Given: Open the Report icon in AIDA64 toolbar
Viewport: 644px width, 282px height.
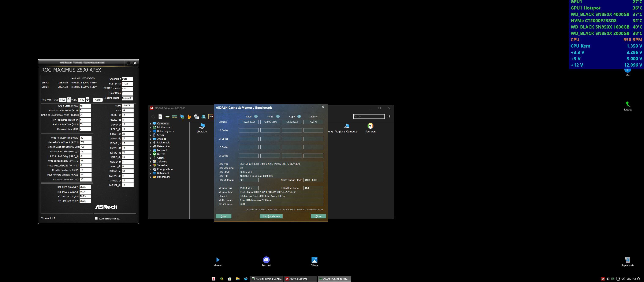Looking at the screenshot, I should coord(160,117).
